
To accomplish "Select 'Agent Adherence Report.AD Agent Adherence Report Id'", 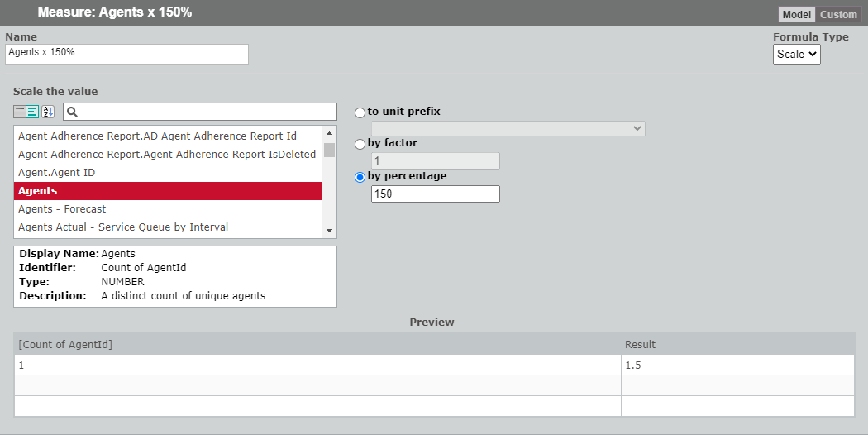I will pos(157,136).
